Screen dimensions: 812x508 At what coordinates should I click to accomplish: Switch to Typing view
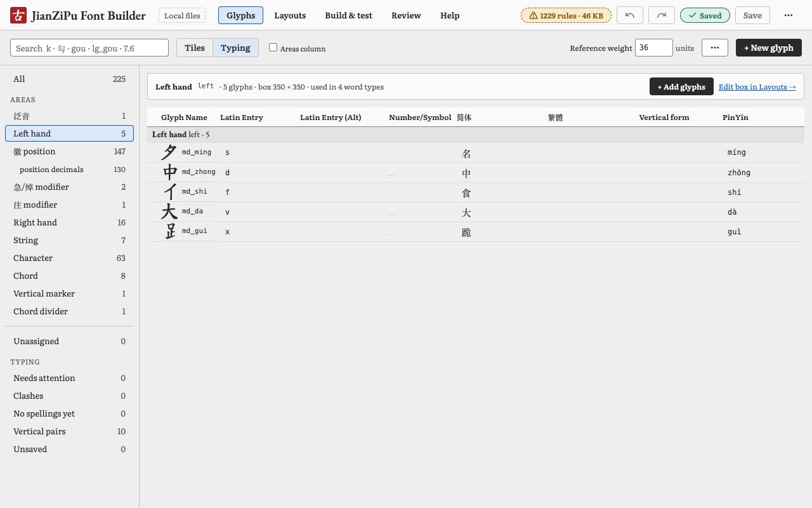(235, 48)
